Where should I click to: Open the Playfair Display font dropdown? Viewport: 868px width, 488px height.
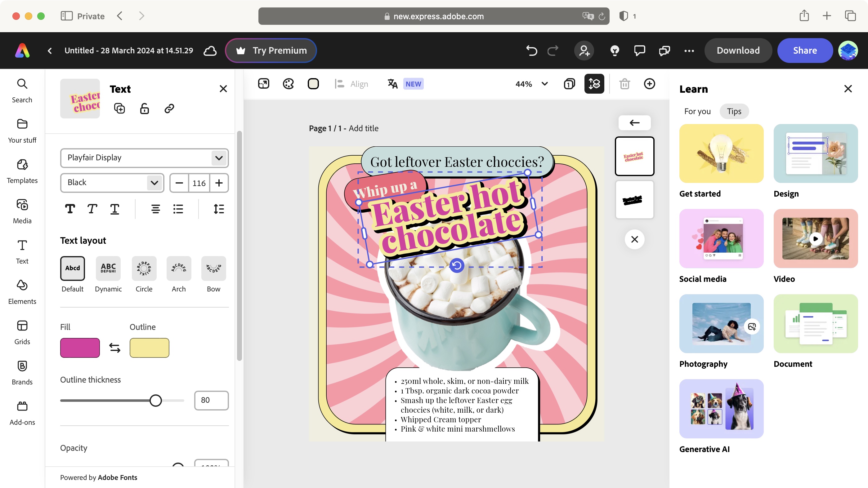(144, 157)
